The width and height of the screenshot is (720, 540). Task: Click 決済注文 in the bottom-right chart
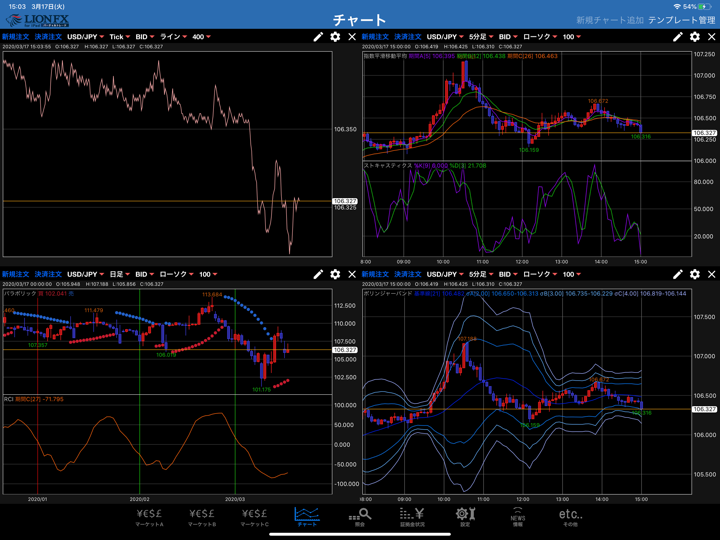pyautogui.click(x=408, y=274)
